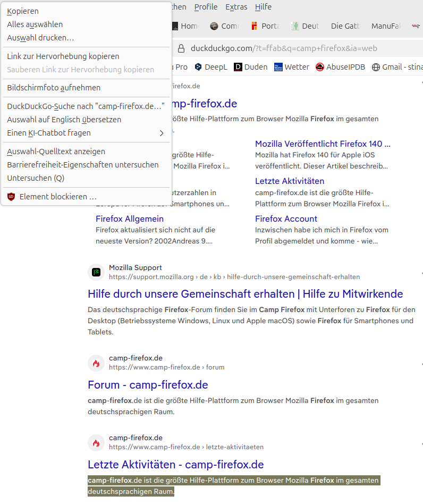Open the Firefox Allgemein sitelink
This screenshot has height=504, width=423.
point(130,219)
